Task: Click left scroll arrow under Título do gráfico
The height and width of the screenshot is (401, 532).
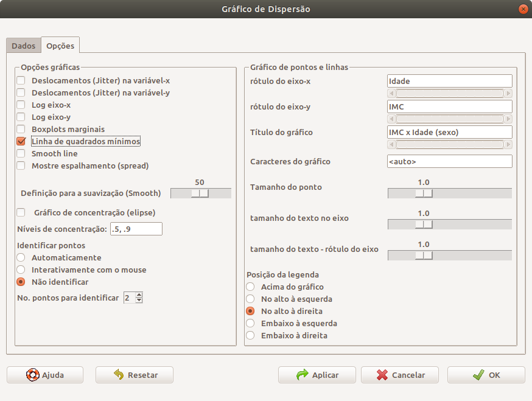Action: point(391,145)
